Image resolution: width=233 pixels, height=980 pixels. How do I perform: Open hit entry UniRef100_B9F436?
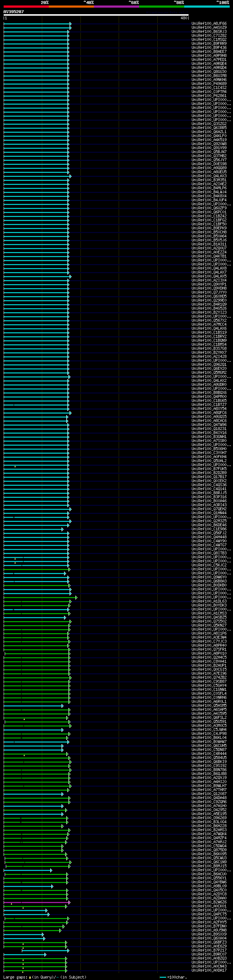click(x=209, y=47)
